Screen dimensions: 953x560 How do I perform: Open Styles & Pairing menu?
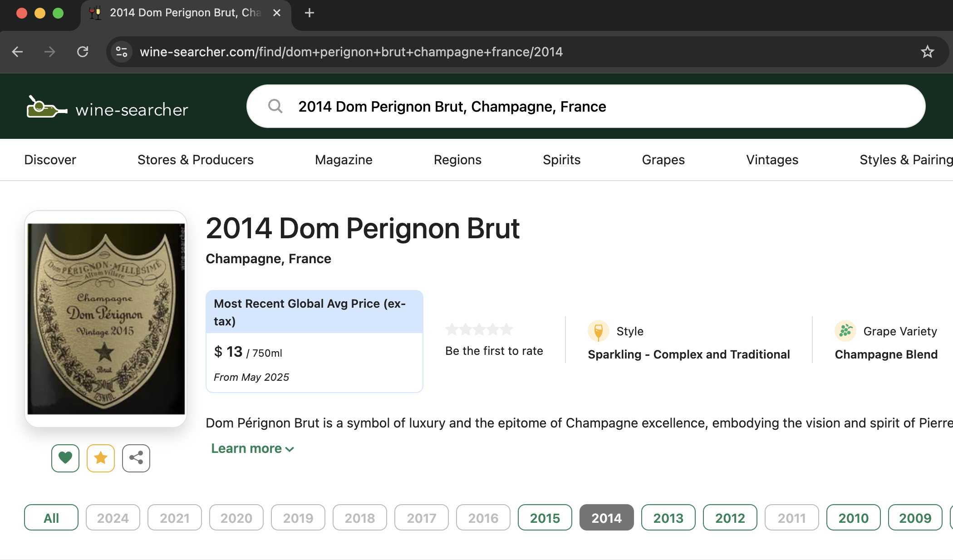(906, 160)
